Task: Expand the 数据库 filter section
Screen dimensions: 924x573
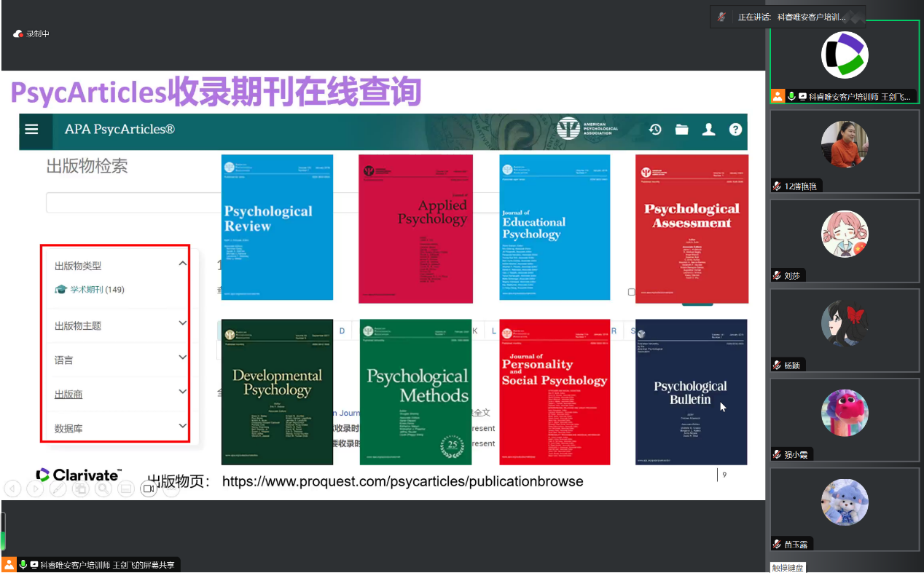Action: pos(182,426)
